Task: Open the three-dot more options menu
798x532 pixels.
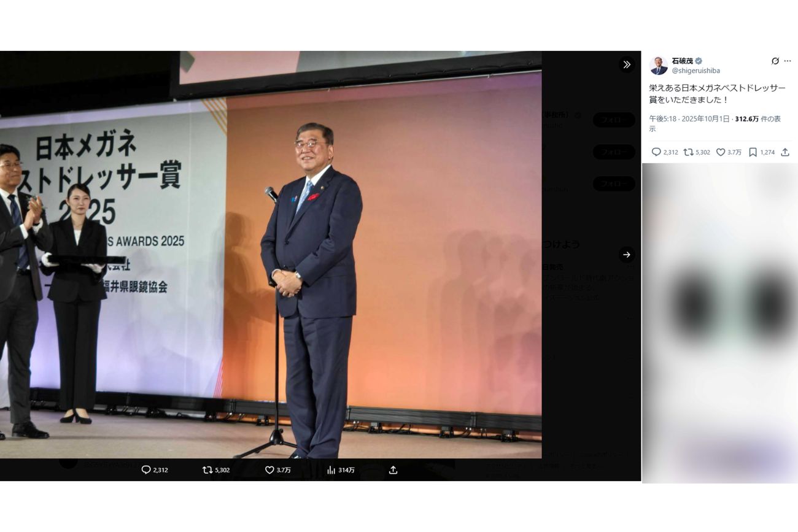Action: [x=788, y=61]
